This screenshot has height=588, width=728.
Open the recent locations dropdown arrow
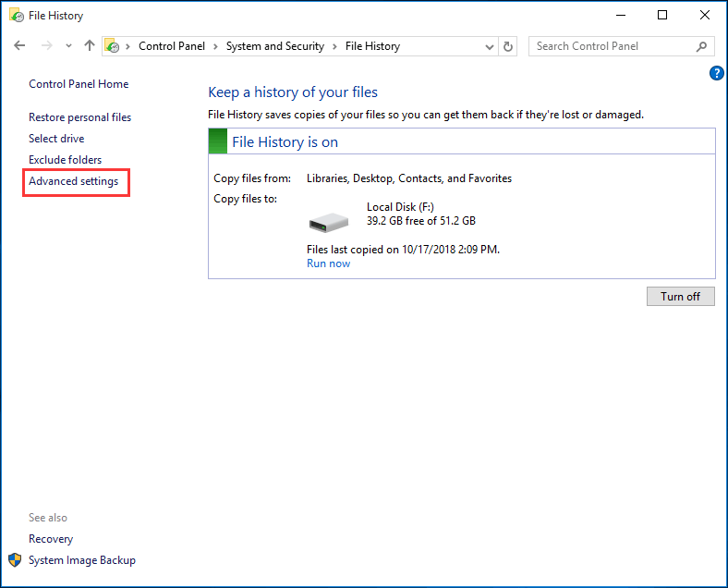coord(68,46)
